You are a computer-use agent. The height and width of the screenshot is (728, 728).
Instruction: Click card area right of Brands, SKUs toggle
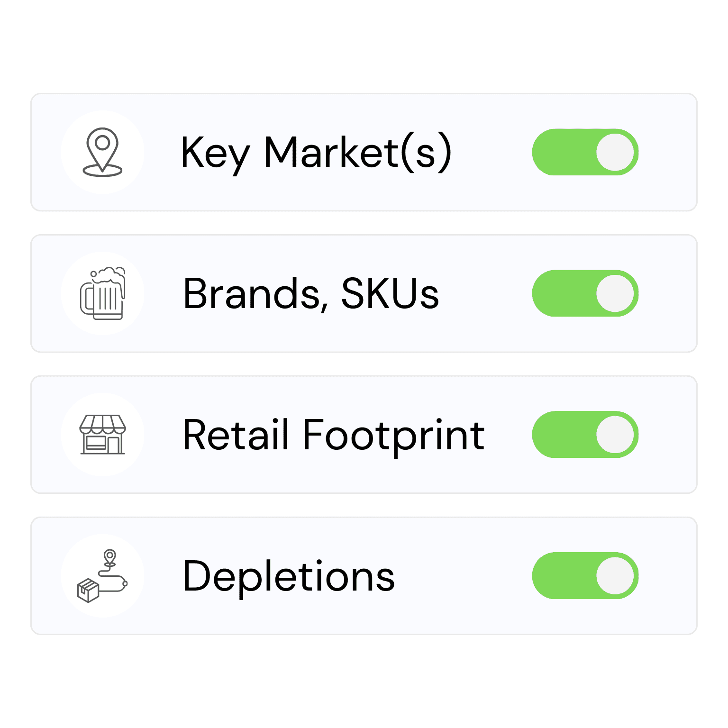[667, 293]
